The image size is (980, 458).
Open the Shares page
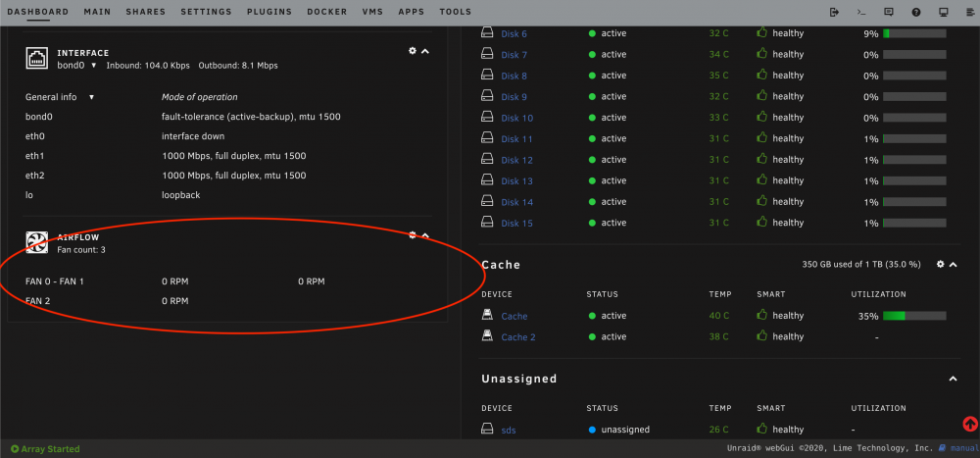(x=146, y=12)
